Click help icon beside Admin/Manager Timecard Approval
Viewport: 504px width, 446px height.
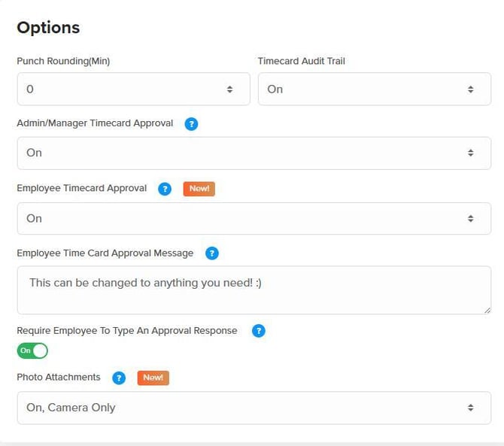click(x=191, y=124)
